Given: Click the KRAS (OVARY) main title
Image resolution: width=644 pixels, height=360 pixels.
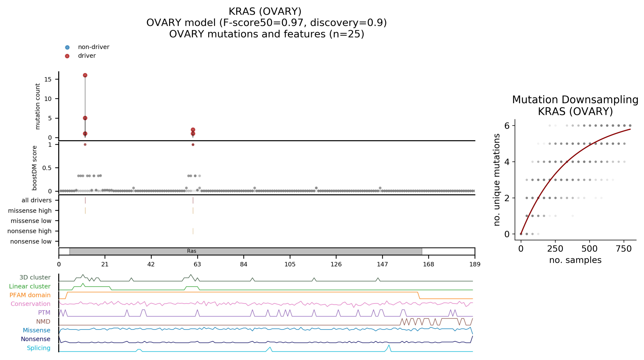Looking at the screenshot, I should [x=265, y=11].
